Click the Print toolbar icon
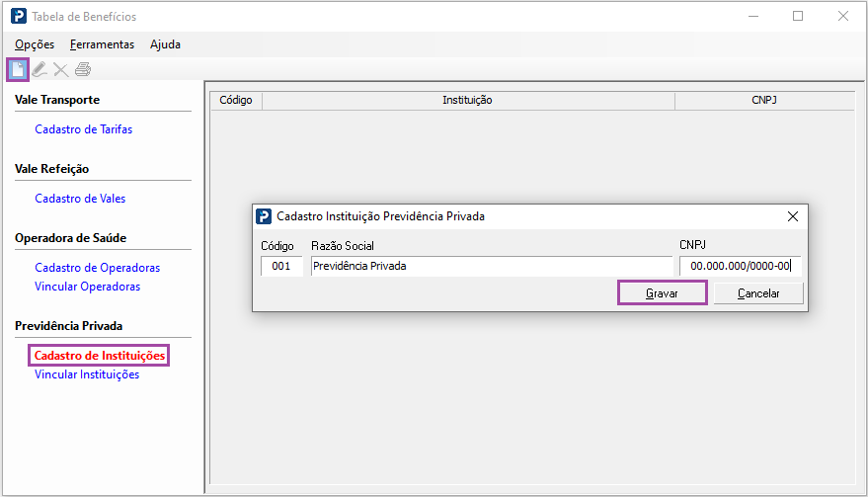The height and width of the screenshot is (497, 868). pyautogui.click(x=83, y=69)
